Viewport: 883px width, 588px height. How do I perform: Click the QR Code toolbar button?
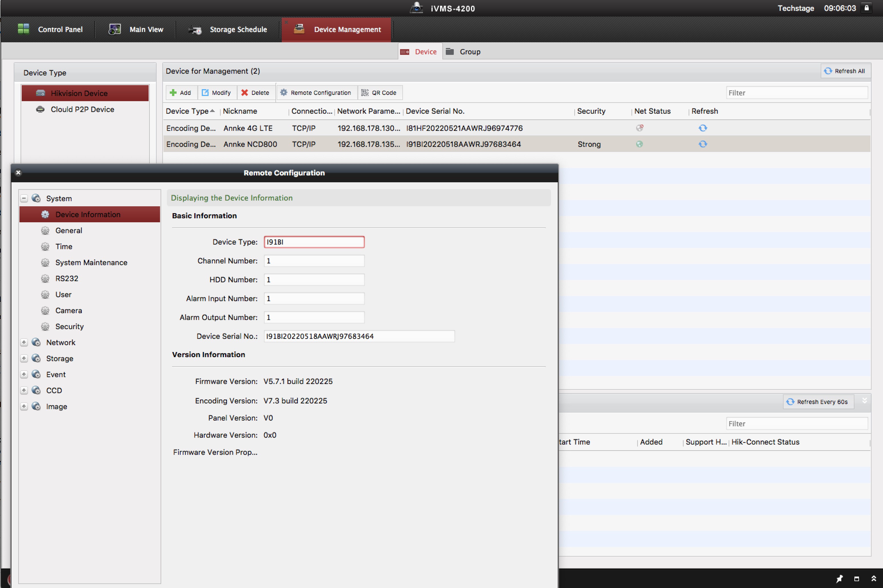[379, 93]
